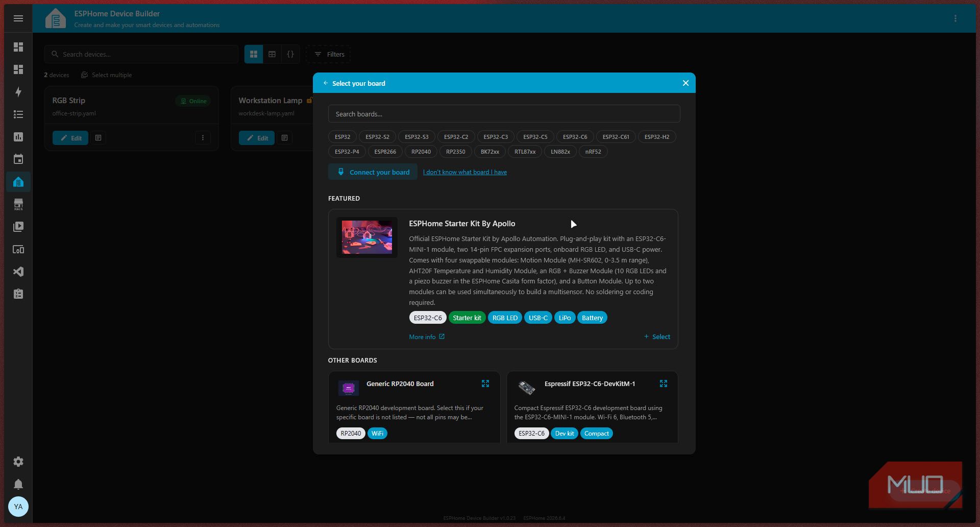
Task: Filter boards by ESP32-C61
Action: tap(616, 137)
